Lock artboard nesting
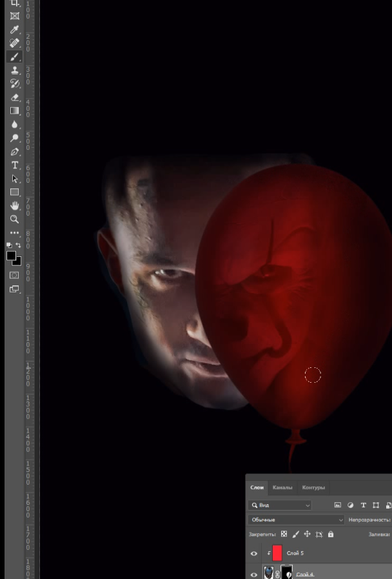 click(x=319, y=534)
